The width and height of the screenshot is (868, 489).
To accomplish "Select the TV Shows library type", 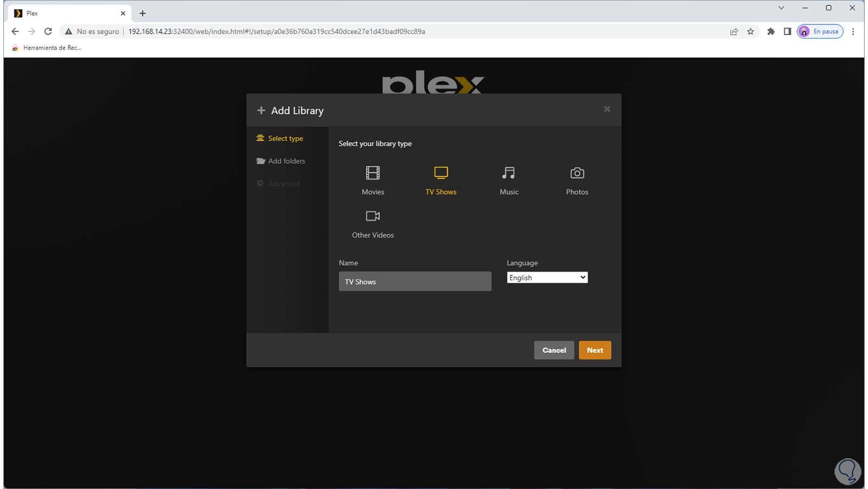I will tap(441, 181).
